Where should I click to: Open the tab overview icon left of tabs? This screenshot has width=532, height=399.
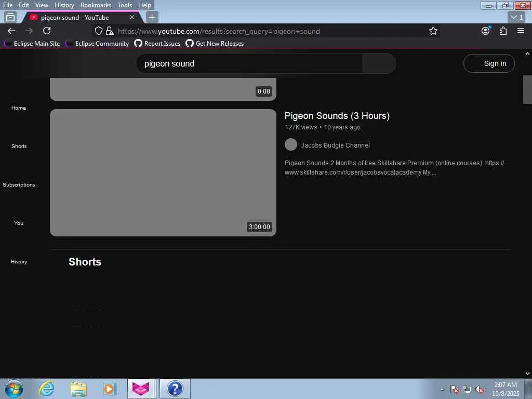pos(10,17)
